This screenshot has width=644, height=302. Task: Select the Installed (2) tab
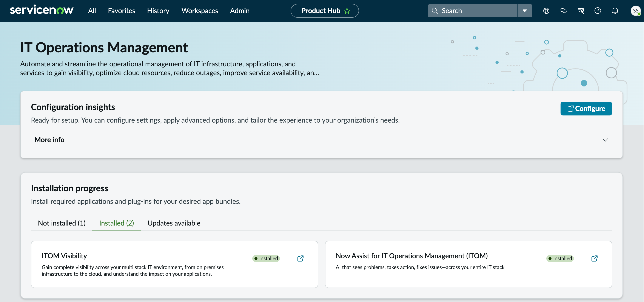point(117,223)
